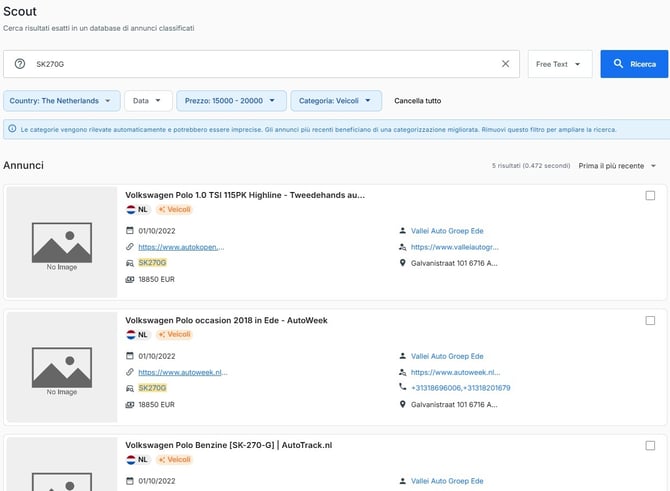The height and width of the screenshot is (491, 670).
Task: Click the seller person icon in the first listing
Action: pyautogui.click(x=402, y=230)
